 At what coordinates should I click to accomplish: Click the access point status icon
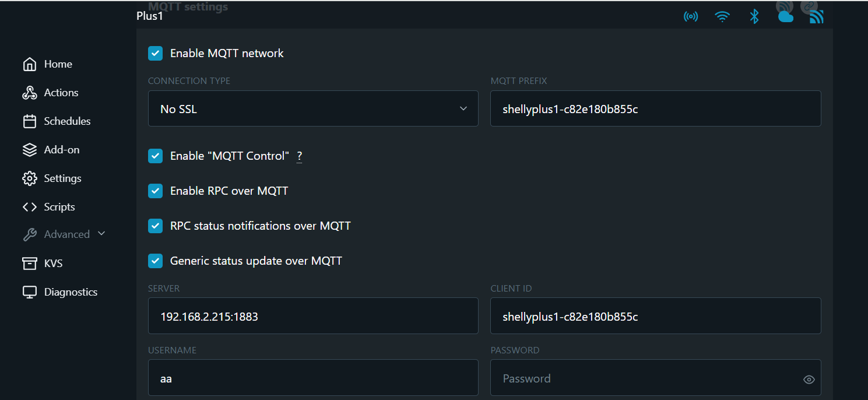point(691,16)
